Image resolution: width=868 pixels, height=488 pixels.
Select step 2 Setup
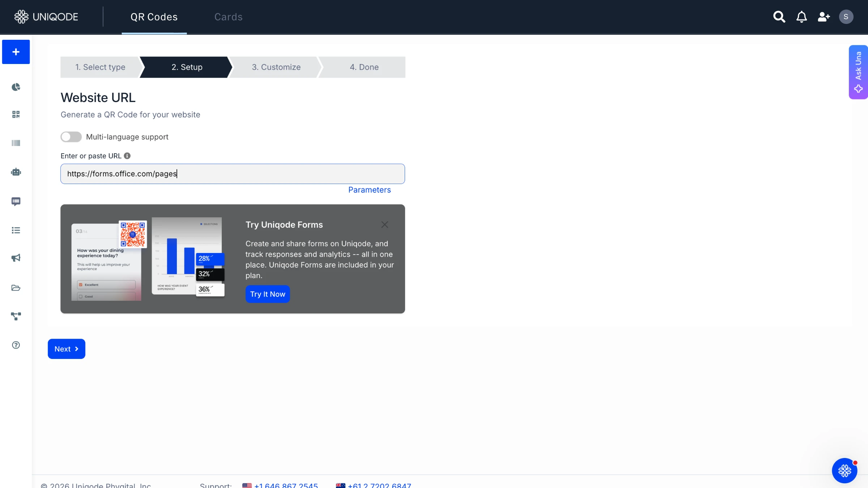(x=187, y=67)
